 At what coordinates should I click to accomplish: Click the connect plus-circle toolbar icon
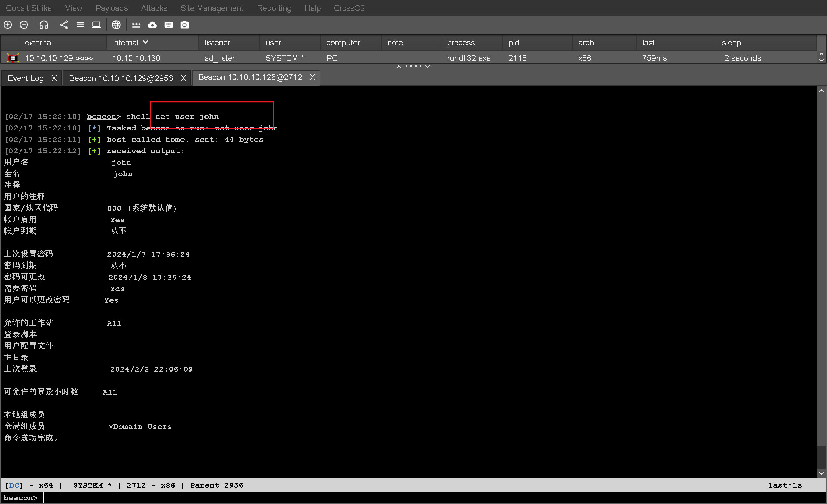click(8, 25)
